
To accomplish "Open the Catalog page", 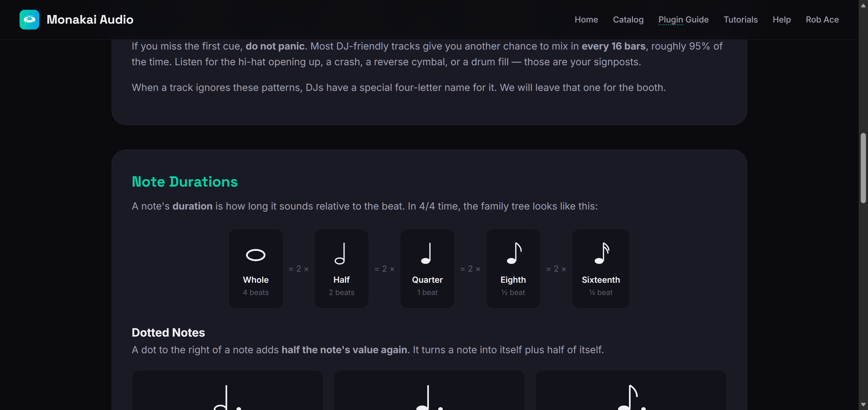I will click(x=628, y=20).
